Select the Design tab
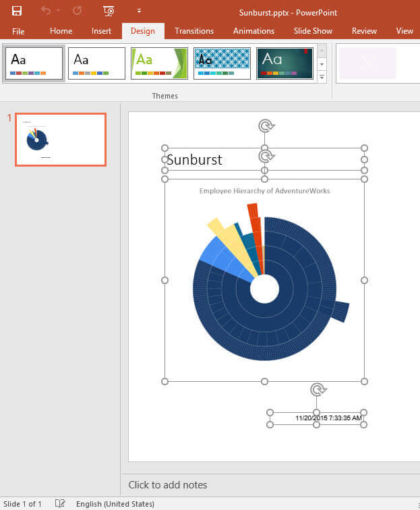The height and width of the screenshot is (510, 420). pos(143,31)
